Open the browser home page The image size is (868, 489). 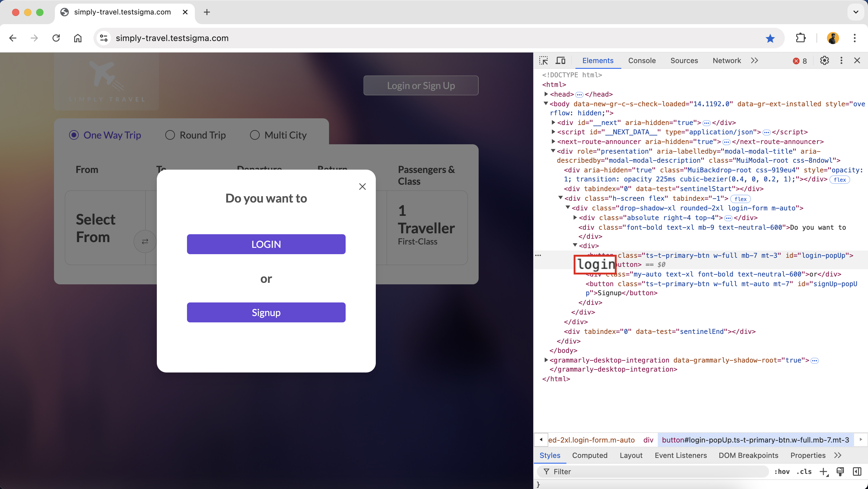(x=78, y=38)
